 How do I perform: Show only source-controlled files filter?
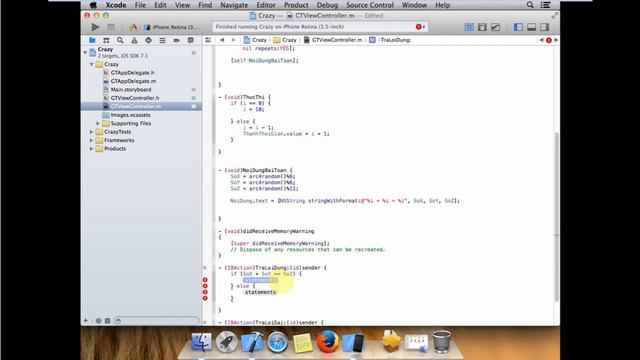107,321
